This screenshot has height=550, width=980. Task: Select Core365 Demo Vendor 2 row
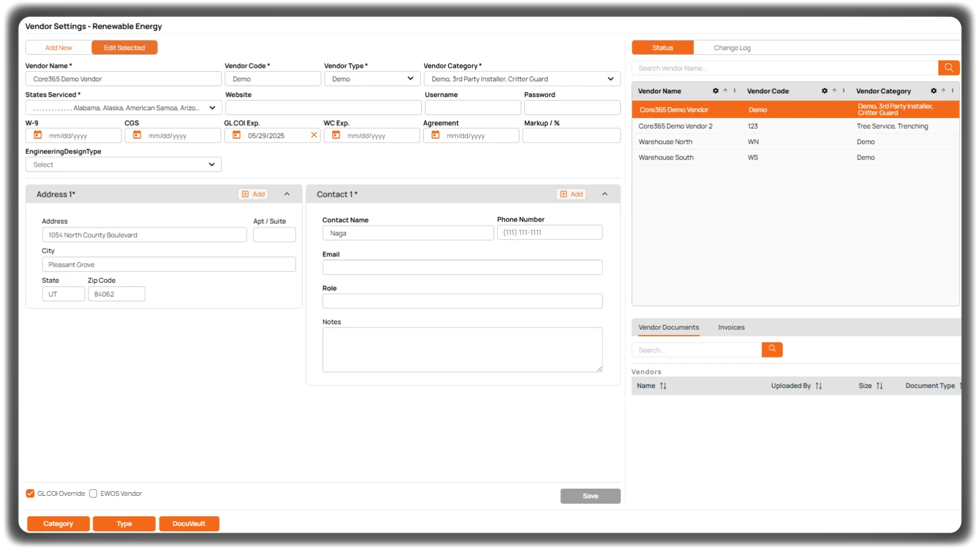point(795,126)
